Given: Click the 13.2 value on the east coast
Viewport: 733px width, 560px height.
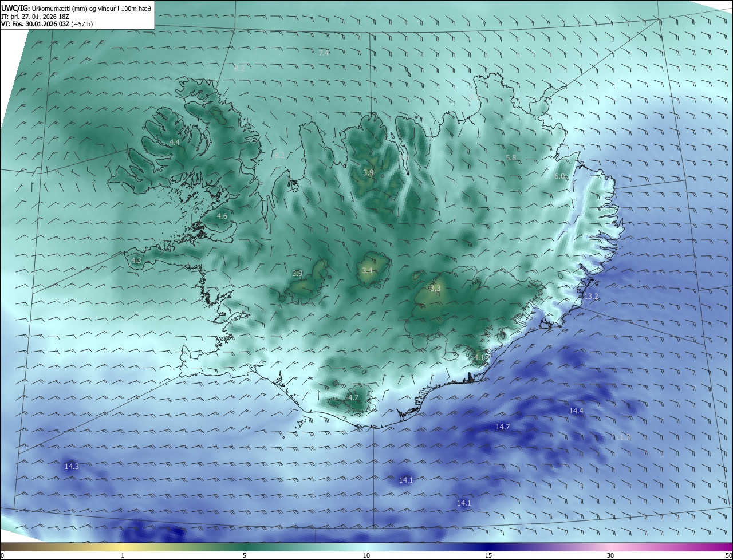Looking at the screenshot, I should [591, 296].
